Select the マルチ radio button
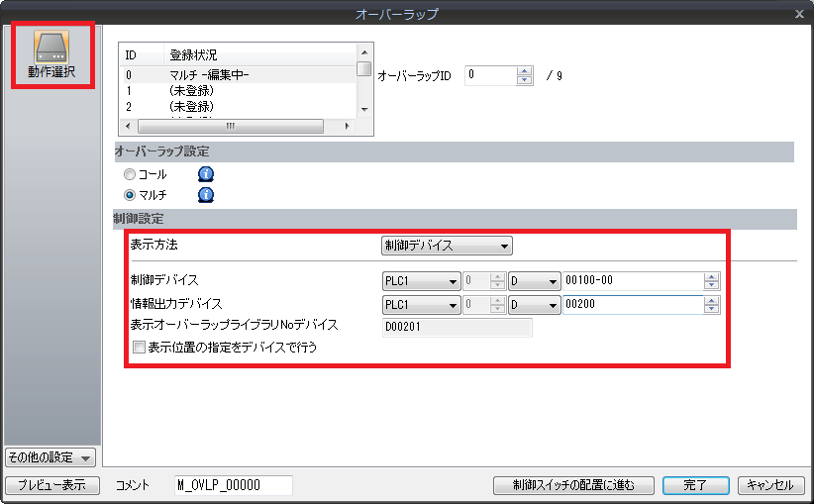 tap(129, 195)
